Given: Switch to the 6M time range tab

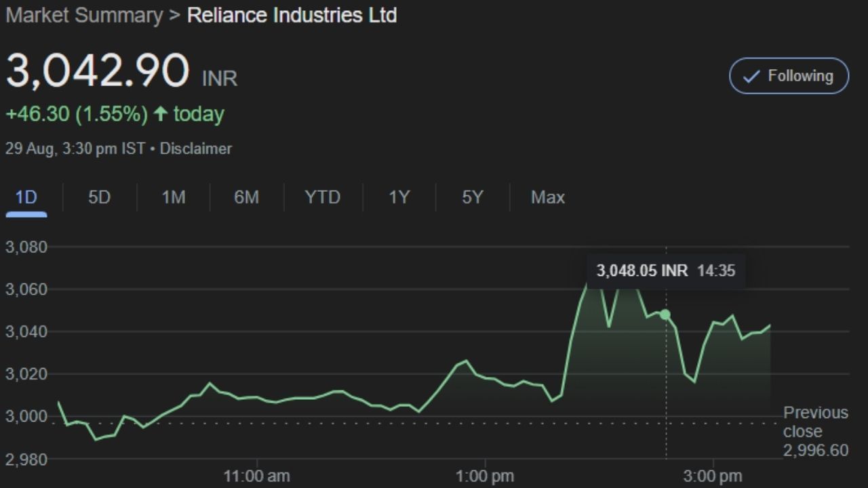Looking at the screenshot, I should [x=246, y=197].
